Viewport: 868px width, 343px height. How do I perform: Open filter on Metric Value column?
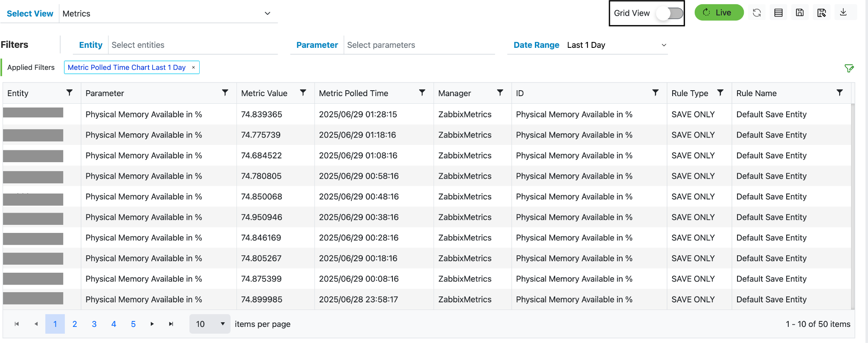coord(303,93)
